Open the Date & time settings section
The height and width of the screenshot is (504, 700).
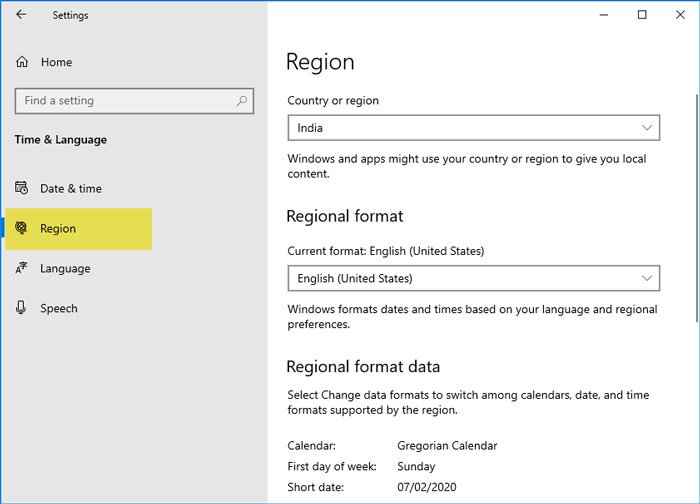(70, 188)
